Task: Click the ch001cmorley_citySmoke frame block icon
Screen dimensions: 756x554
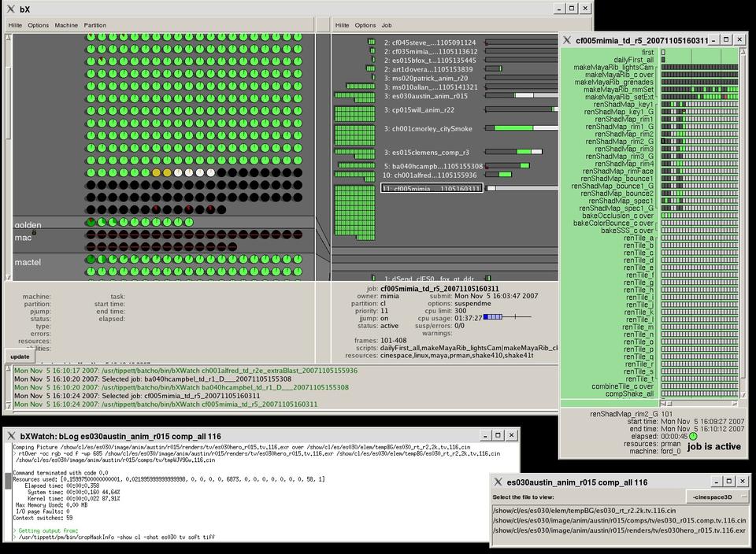Action: click(x=355, y=128)
